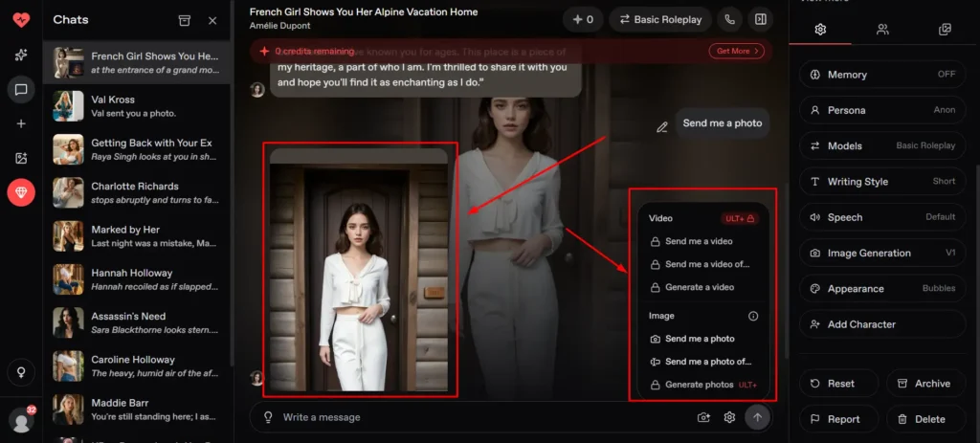Screen dimensions: 980x443
Task: Open the Hannah Holloway chat
Action: pos(136,279)
